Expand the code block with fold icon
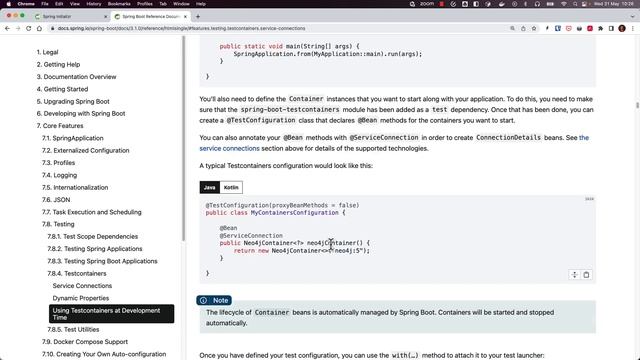The height and width of the screenshot is (360, 640). [574, 275]
